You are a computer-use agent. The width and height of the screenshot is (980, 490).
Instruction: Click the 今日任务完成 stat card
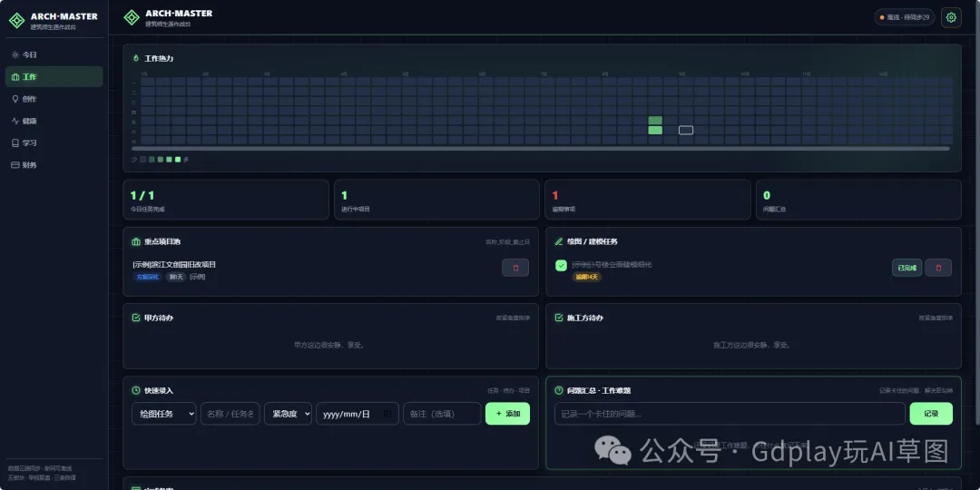(x=226, y=200)
